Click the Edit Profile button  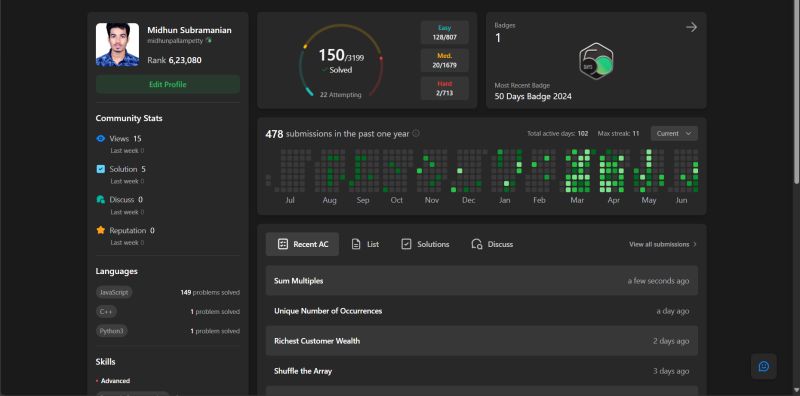coord(168,84)
